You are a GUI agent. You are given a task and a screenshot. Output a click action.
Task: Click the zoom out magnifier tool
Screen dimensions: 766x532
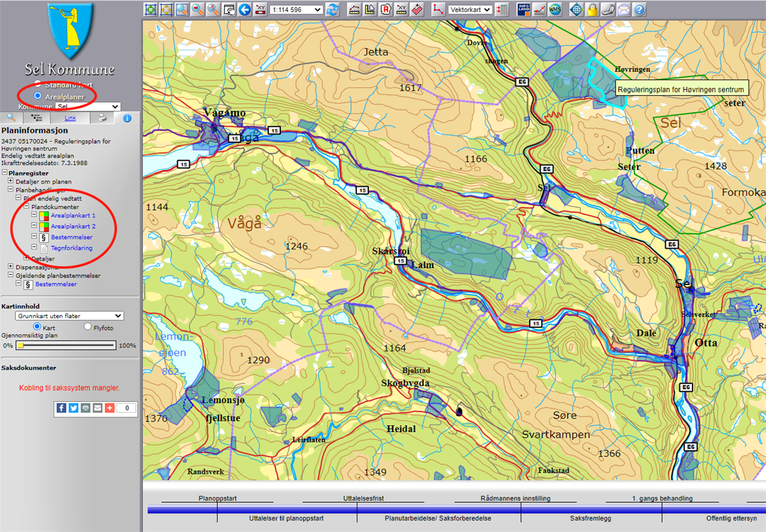pyautogui.click(x=197, y=10)
